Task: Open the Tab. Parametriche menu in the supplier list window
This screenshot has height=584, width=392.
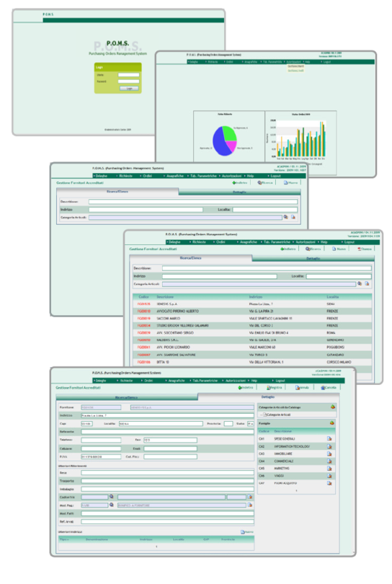Action: click(x=276, y=242)
